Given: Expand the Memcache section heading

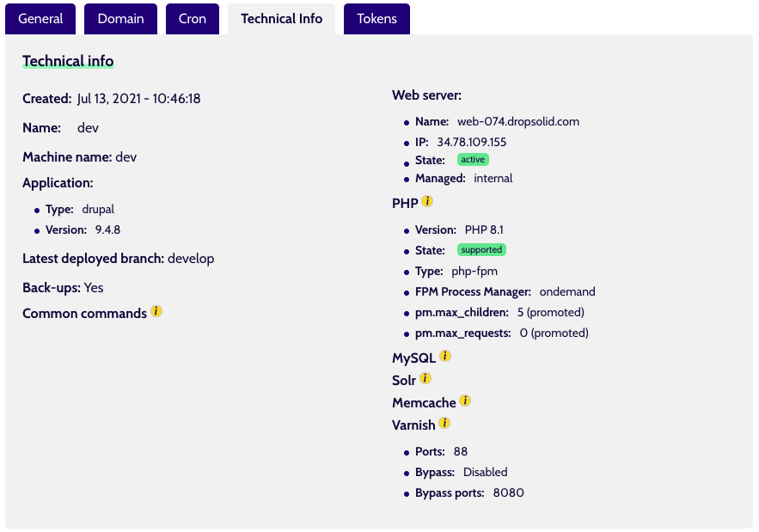Looking at the screenshot, I should (x=424, y=403).
